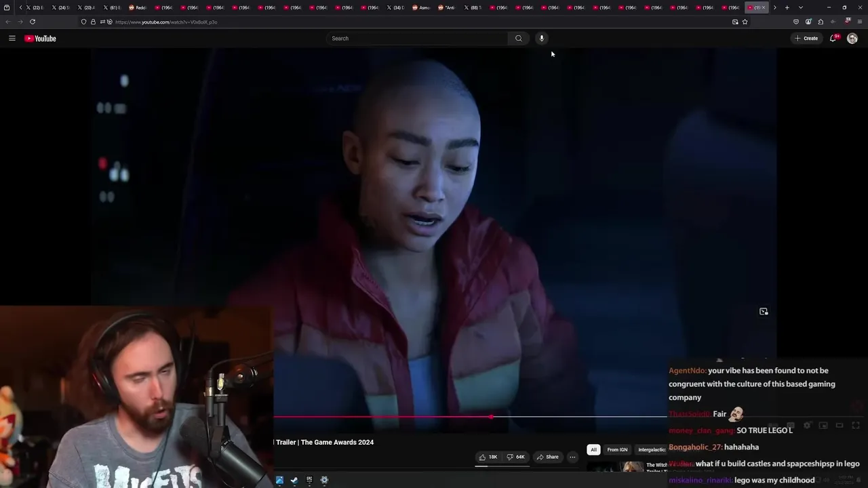
Task: Select the From IGN filter chip
Action: 617,450
